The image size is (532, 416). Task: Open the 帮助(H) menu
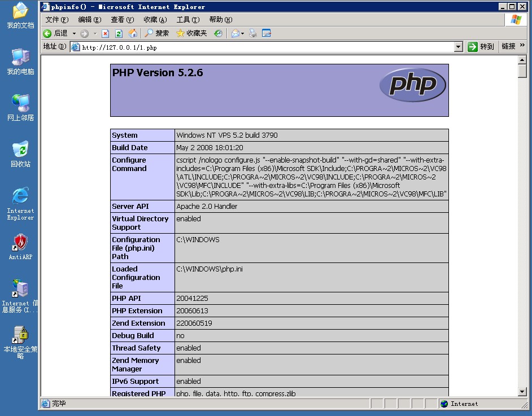220,20
